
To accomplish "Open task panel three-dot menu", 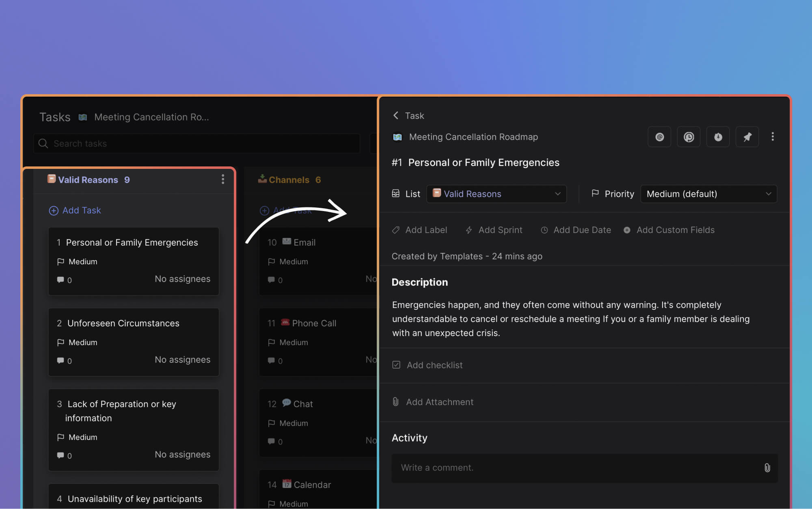I will click(773, 137).
